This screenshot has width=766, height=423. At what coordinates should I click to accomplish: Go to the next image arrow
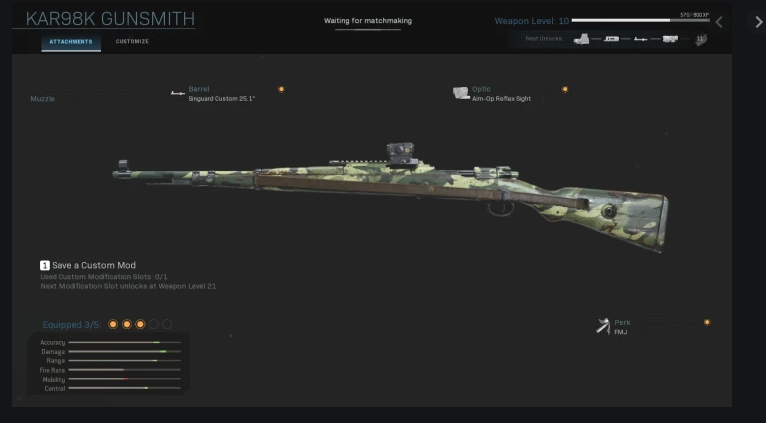click(758, 22)
